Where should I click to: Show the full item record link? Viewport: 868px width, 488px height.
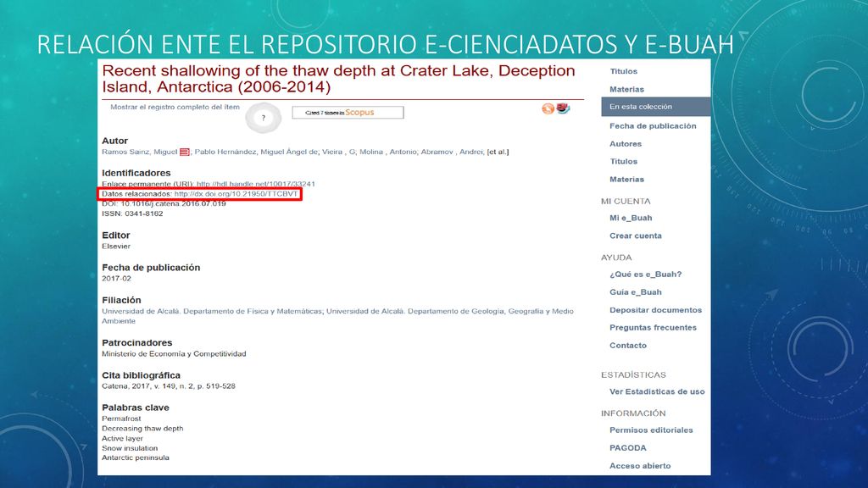pos(175,107)
